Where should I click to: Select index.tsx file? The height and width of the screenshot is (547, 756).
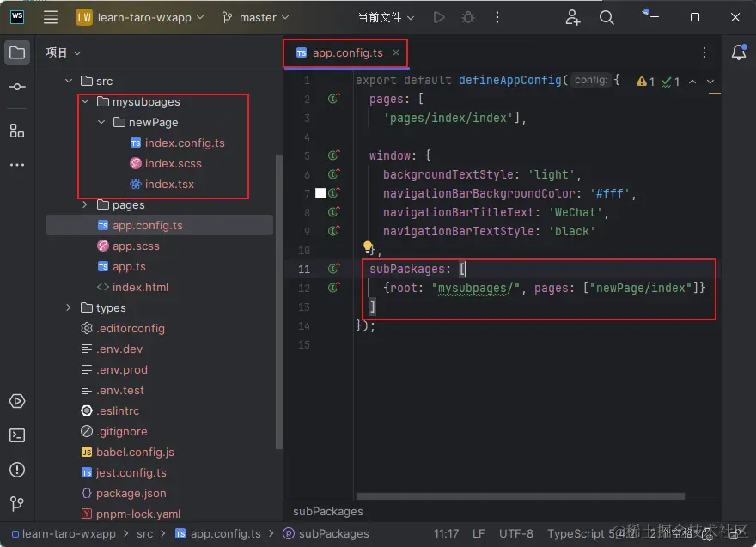point(162,184)
